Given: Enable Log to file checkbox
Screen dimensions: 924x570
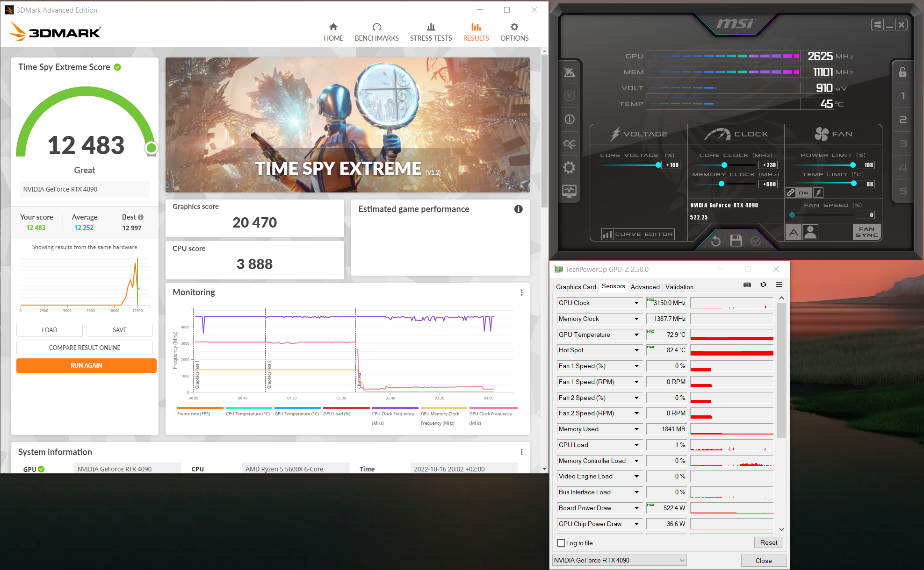Looking at the screenshot, I should point(561,543).
